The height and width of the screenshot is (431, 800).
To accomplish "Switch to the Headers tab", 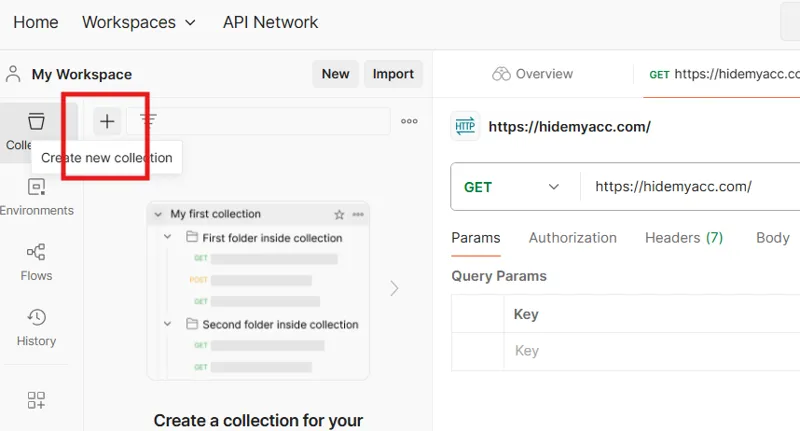I will click(683, 238).
